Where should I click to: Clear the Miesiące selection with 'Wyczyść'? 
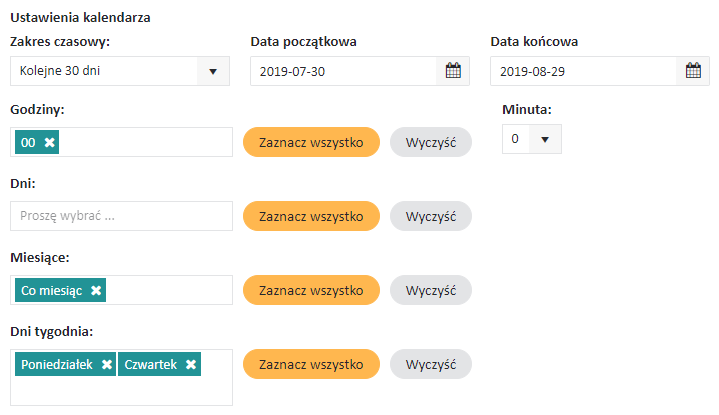pos(430,290)
